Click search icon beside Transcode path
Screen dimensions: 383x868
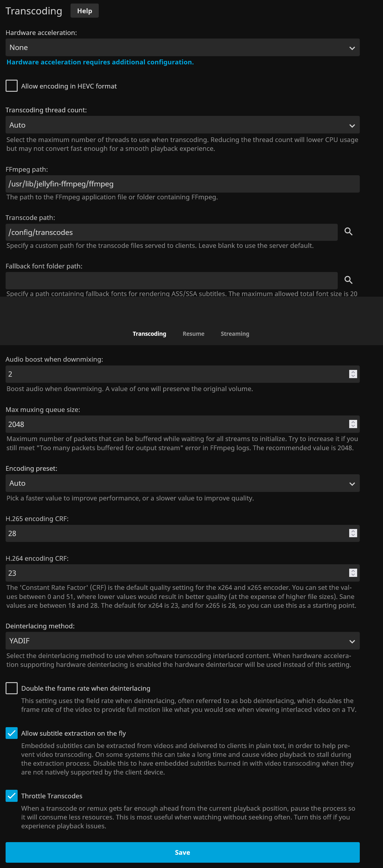click(348, 231)
